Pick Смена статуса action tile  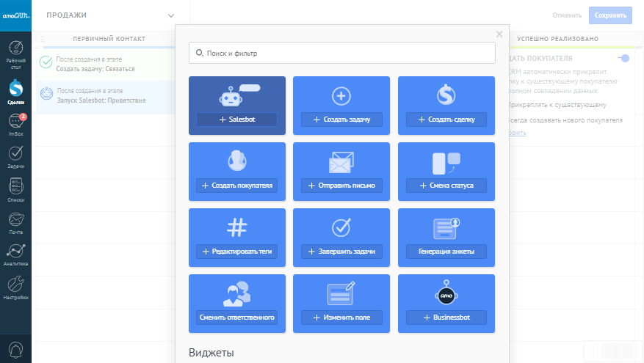(x=446, y=186)
